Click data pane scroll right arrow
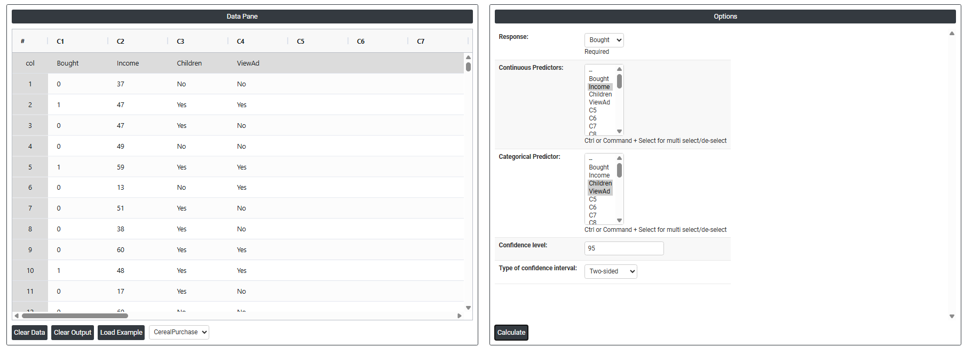Screen dimensions: 980x355 tap(460, 316)
